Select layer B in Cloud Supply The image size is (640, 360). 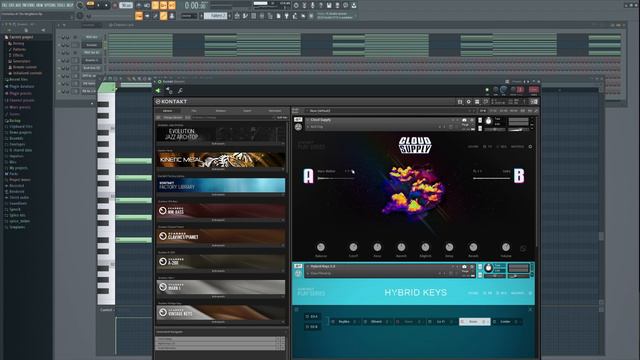point(519,176)
